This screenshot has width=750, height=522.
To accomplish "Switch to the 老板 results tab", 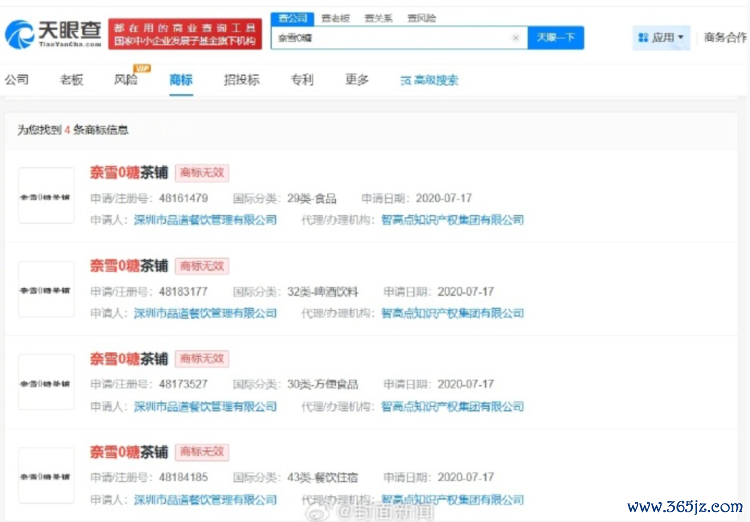I will [71, 79].
